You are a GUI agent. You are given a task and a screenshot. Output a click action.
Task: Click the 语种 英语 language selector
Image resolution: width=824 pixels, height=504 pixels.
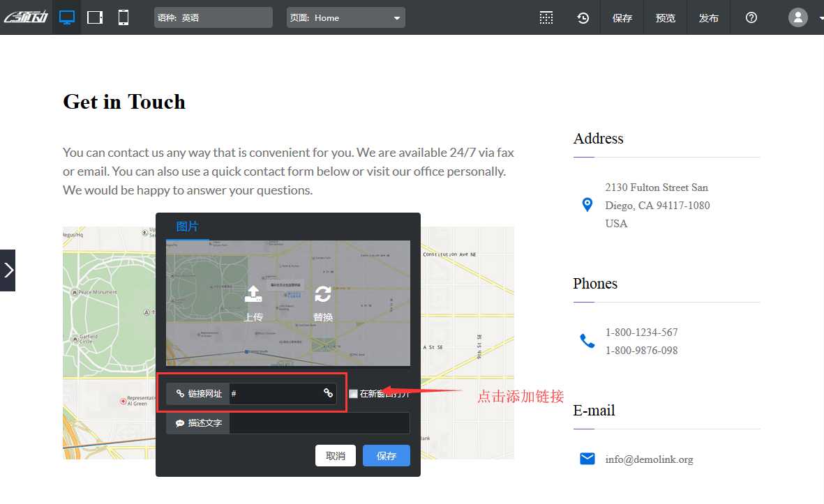213,17
